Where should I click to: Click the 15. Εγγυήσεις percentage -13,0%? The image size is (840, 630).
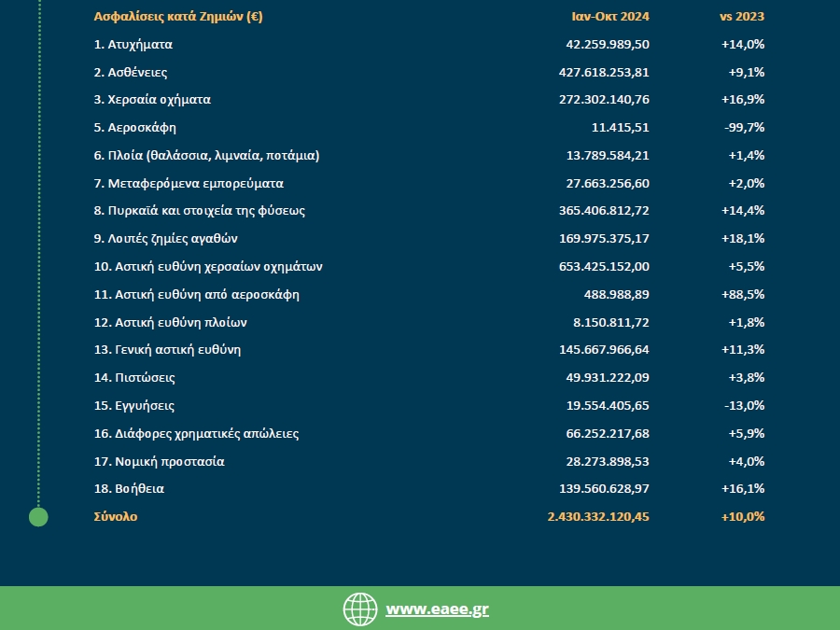point(744,406)
